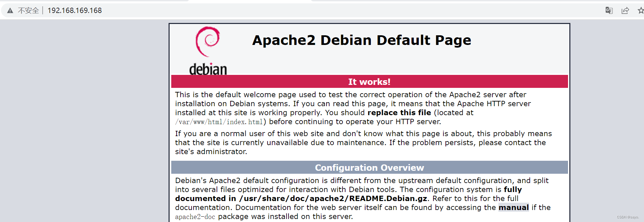This screenshot has height=222, width=644.
Task: Bookmark this page with the star icon
Action: pos(641,10)
